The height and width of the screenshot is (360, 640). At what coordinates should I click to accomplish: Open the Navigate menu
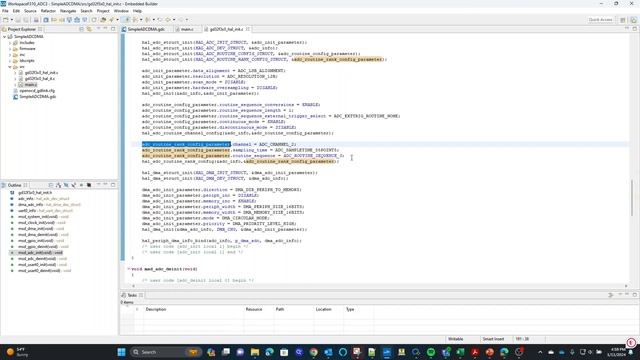68,11
